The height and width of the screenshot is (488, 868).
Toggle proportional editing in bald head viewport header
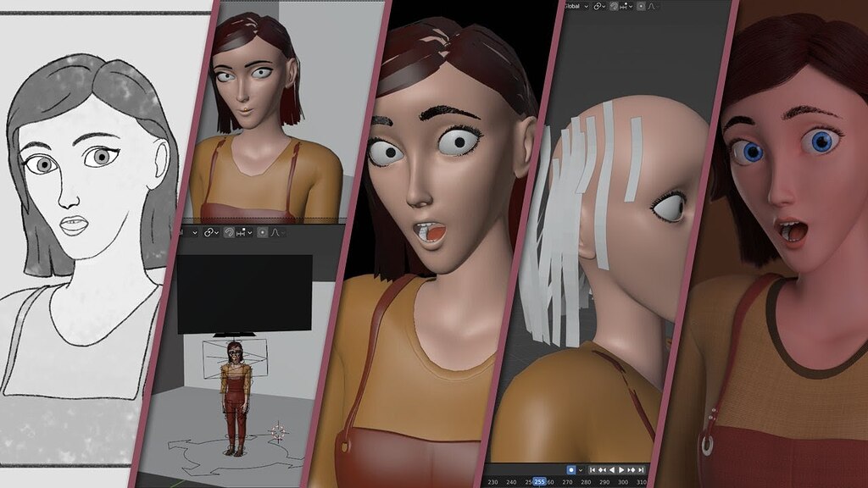point(641,6)
